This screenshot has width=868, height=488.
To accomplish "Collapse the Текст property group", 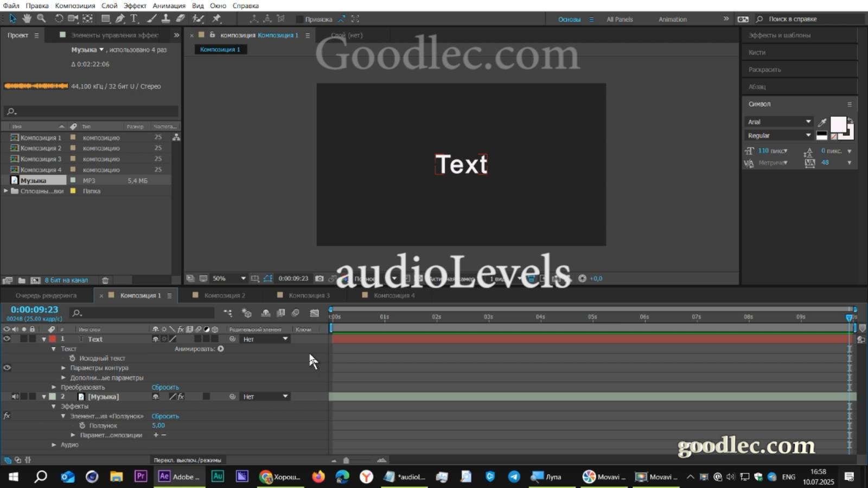I will point(54,349).
